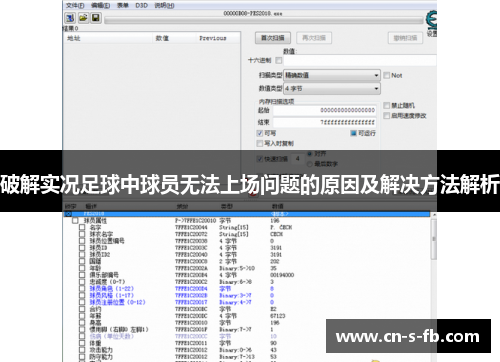
Task: Click value 202 in the 国籍 row
Action: [x=275, y=261]
